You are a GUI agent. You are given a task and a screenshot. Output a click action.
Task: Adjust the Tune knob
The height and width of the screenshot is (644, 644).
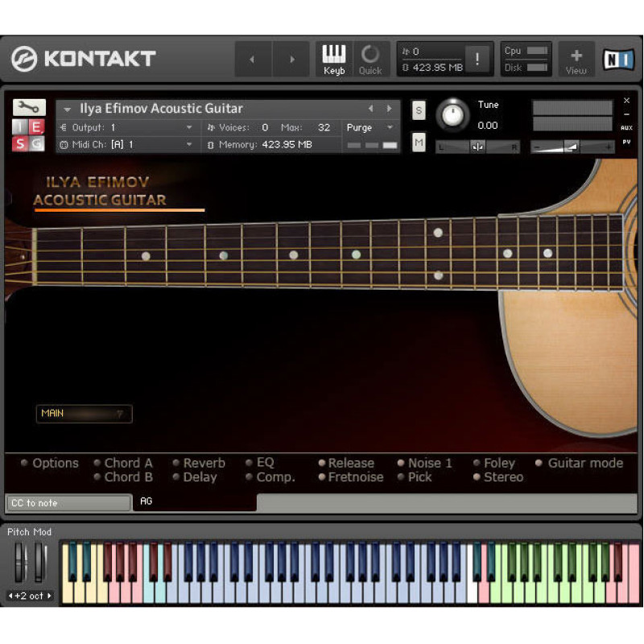(453, 116)
